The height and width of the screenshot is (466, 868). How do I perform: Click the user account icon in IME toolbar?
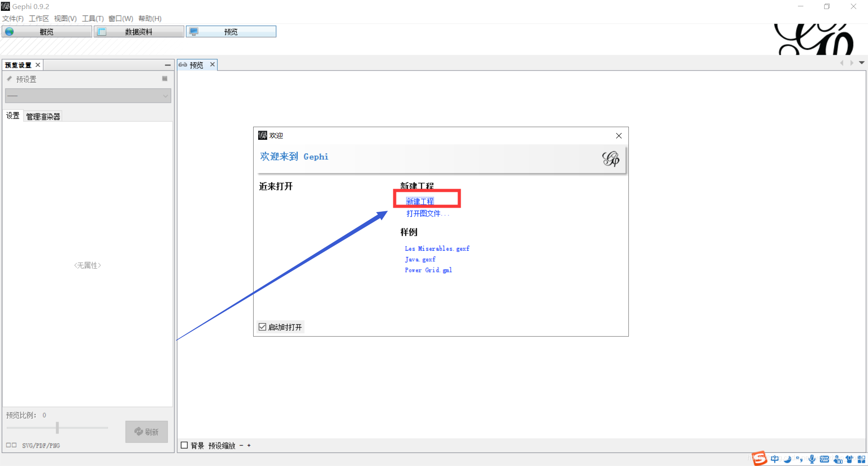[x=838, y=459]
